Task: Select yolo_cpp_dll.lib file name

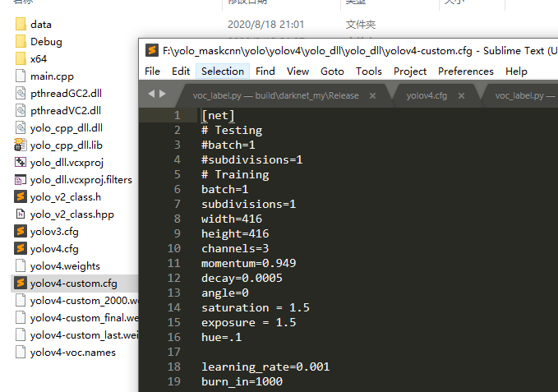Action: coord(67,145)
